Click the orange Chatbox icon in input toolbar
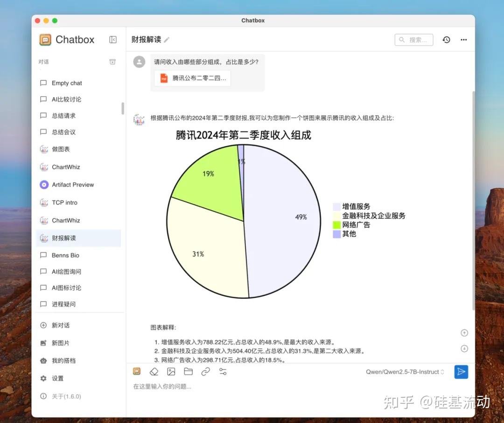504x423 pixels. coord(137,371)
